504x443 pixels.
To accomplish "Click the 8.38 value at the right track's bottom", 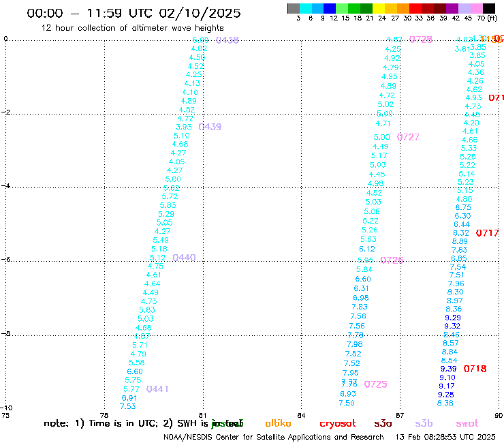I will click(x=445, y=403).
